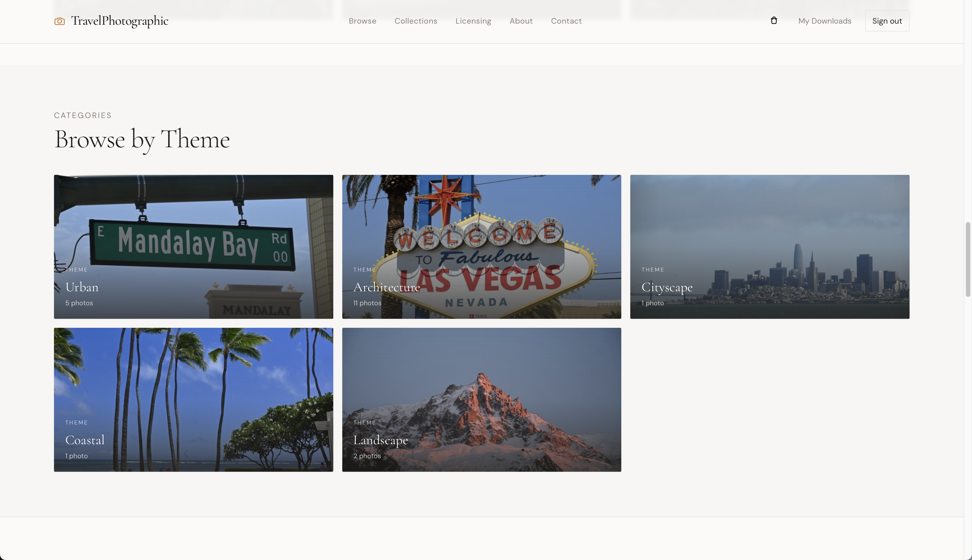
Task: Click the 5 photos label under Urban
Action: pos(79,303)
